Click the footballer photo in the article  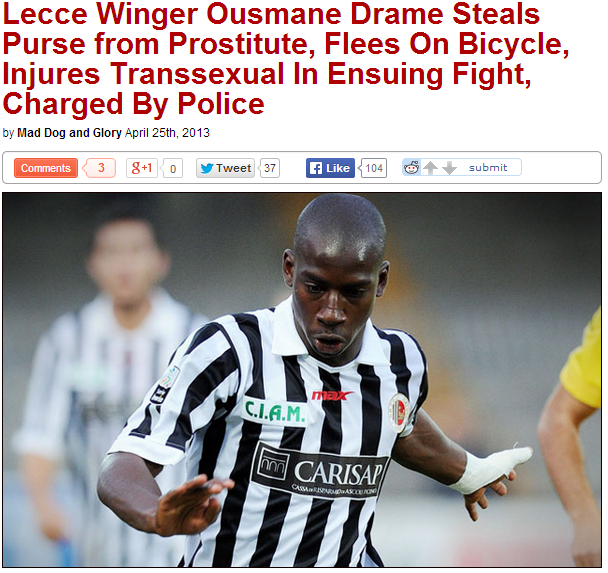coord(302,380)
